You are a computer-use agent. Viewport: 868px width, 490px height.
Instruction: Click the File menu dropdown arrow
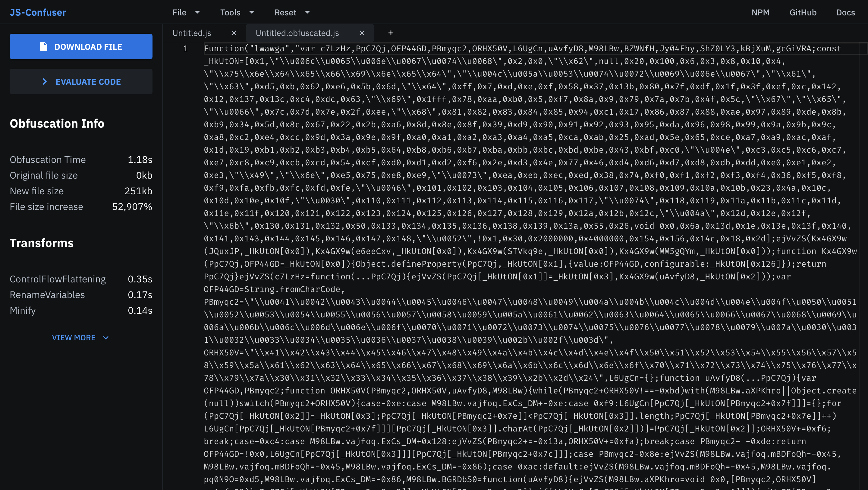point(197,12)
